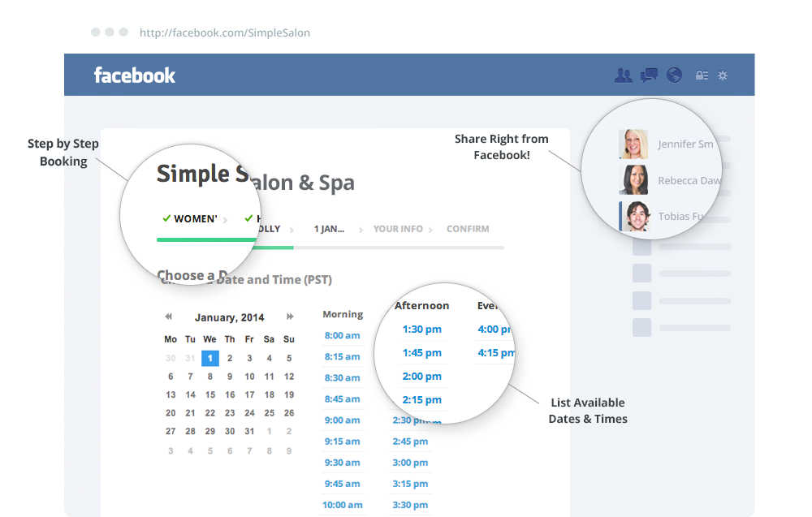Book the 2:15 pm time slot
Screen dimensions: 812x517
pos(422,400)
